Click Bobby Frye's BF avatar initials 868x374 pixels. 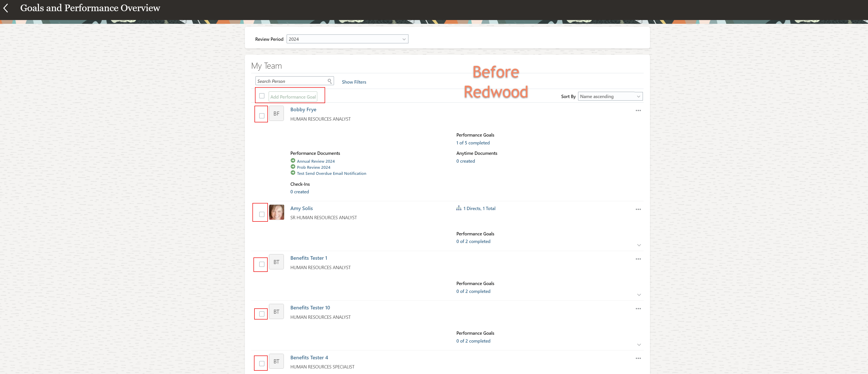pos(276,113)
